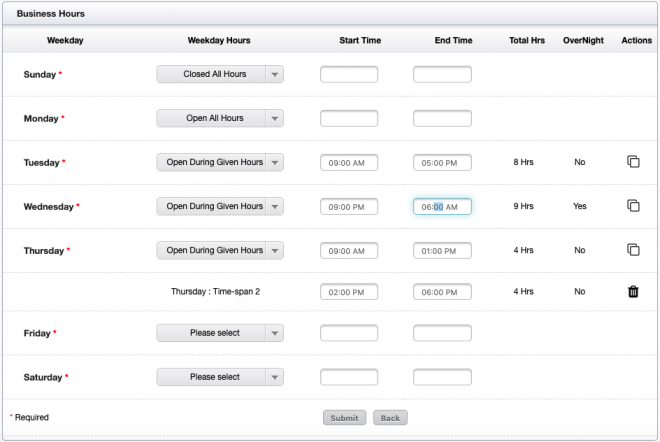The image size is (660, 442).
Task: Click the Tuesday end time field
Action: point(442,163)
